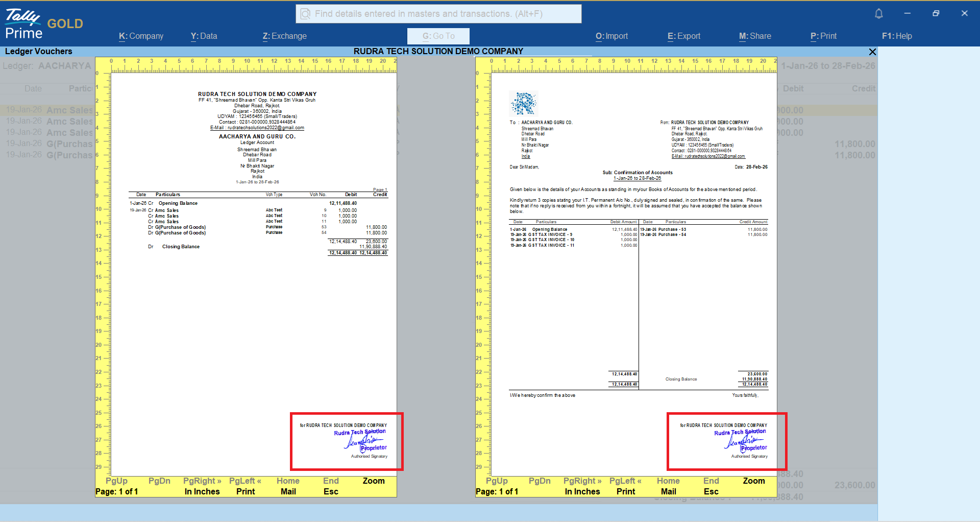This screenshot has width=980, height=522.
Task: Open the Z: Exchange menu
Action: (x=284, y=36)
